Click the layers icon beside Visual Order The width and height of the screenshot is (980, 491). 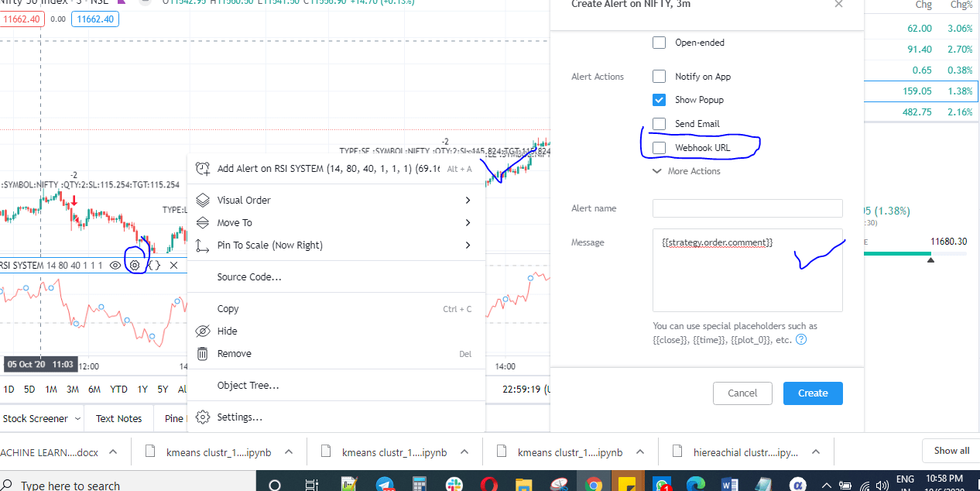pyautogui.click(x=202, y=200)
